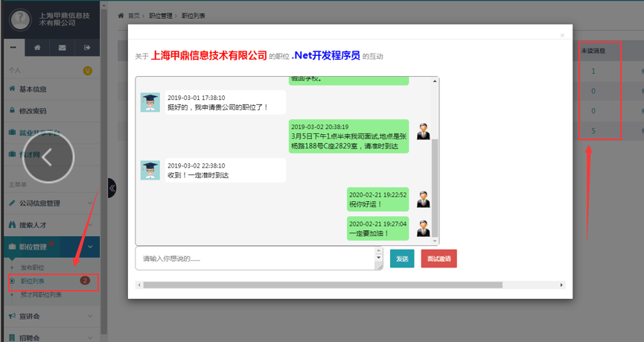Click the sidebar scrollbar up arrow
Viewport: 644px width, 342px height.
point(103,6)
